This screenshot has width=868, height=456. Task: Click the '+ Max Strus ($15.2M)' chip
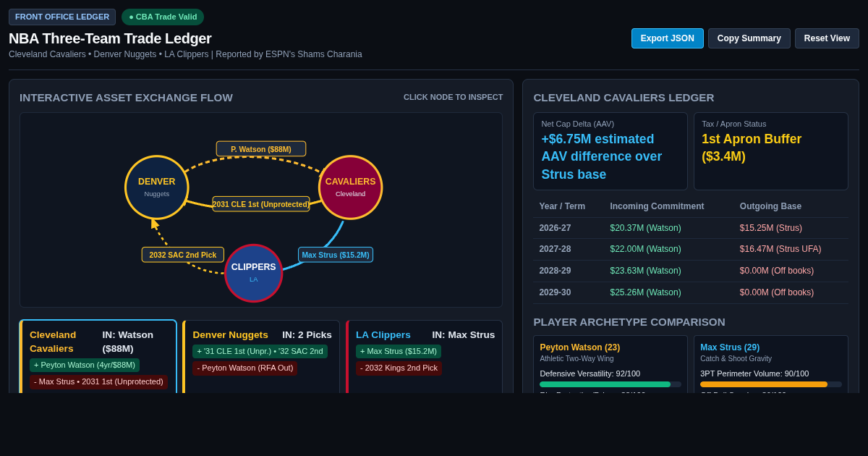[x=399, y=351]
